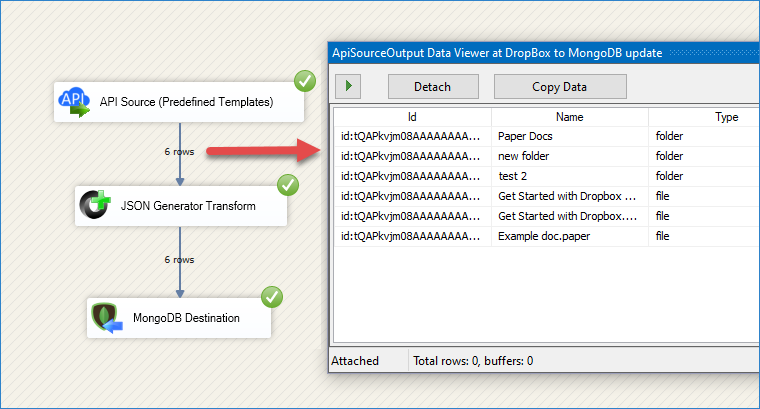Sort by the Id column header

412,117
